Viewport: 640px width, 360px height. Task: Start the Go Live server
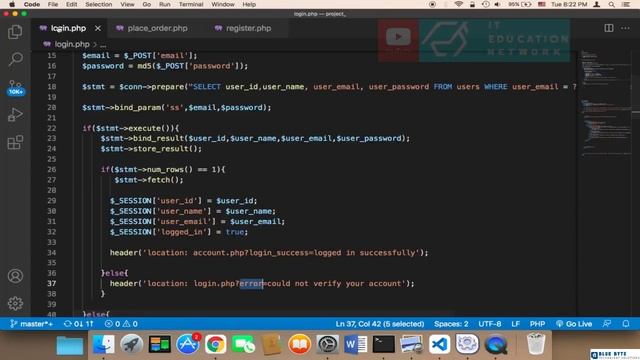tap(573, 324)
